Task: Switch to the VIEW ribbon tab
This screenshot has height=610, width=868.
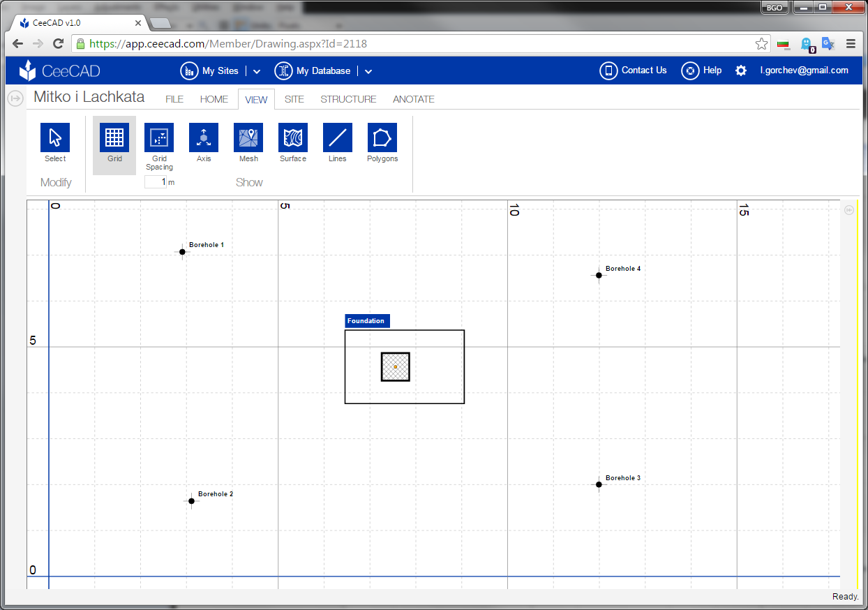Action: 256,100
